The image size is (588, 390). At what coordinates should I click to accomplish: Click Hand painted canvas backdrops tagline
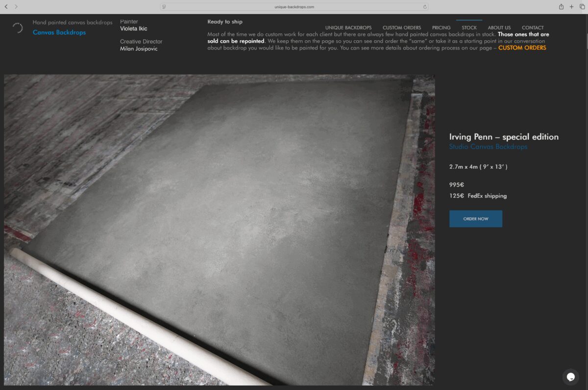coord(73,23)
